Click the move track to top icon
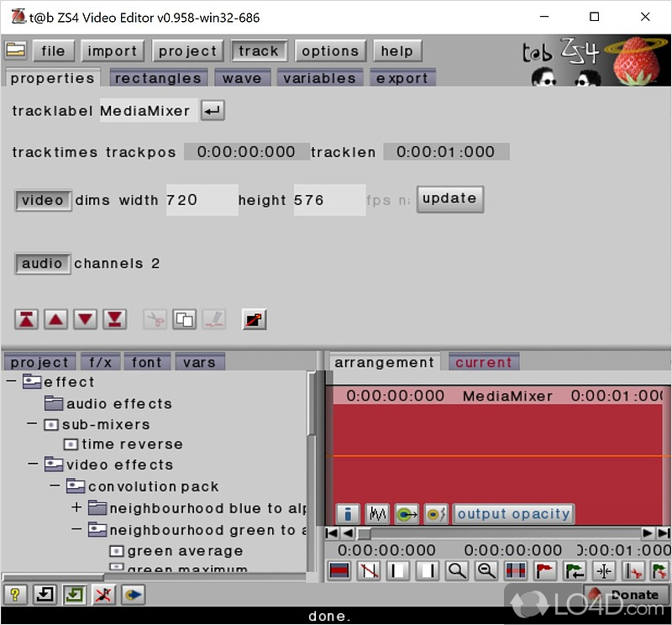The width and height of the screenshot is (672, 625). click(x=28, y=319)
